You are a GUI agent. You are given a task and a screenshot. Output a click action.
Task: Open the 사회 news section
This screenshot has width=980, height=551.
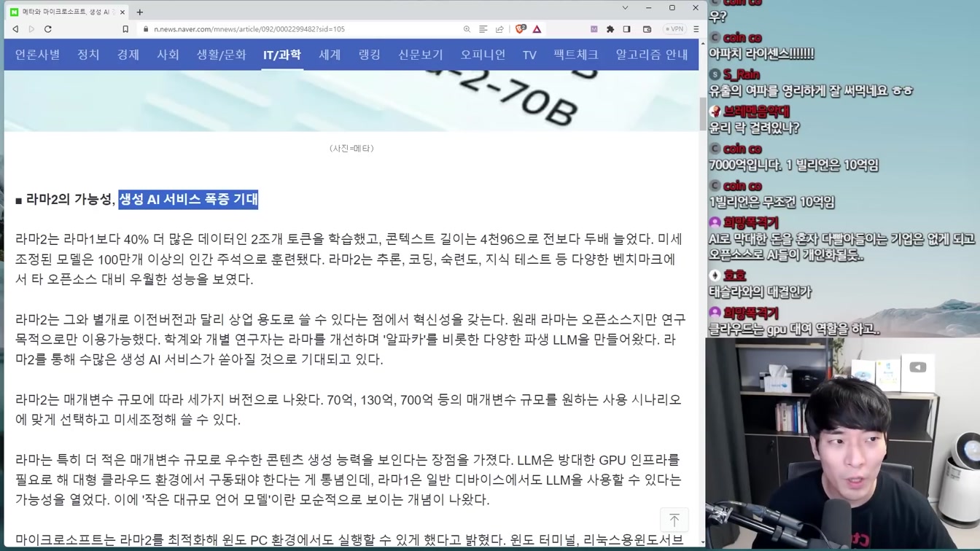click(168, 55)
